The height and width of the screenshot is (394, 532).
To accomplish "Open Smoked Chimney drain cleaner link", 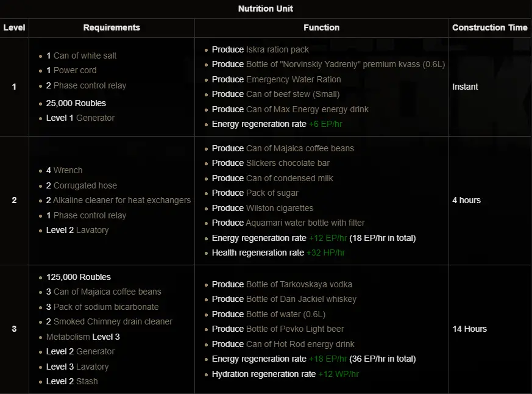I will click(113, 321).
